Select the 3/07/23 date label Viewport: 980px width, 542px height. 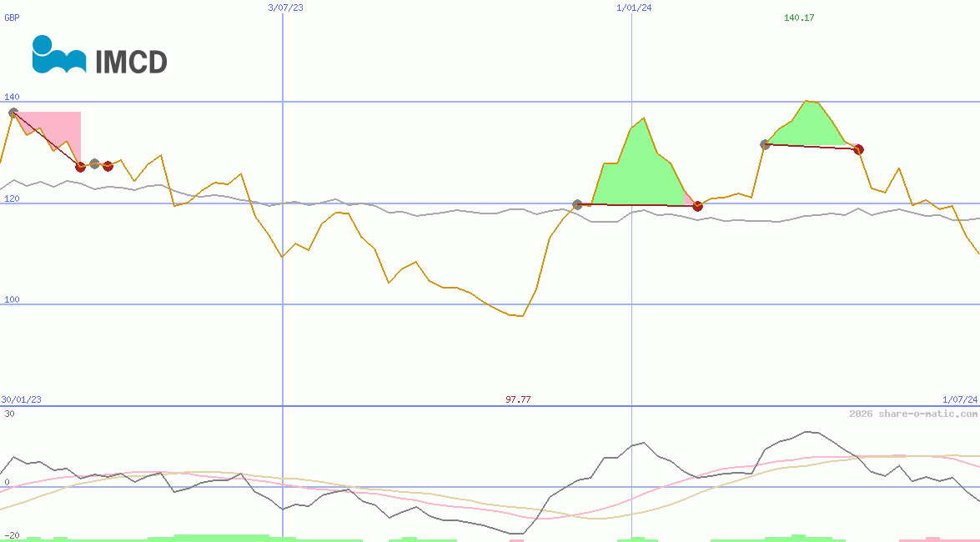point(286,8)
